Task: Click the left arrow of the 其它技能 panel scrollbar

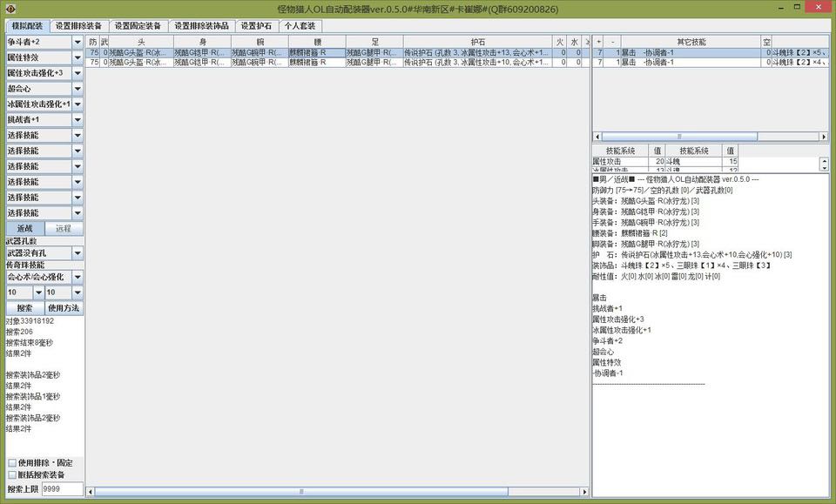Action: (597, 137)
